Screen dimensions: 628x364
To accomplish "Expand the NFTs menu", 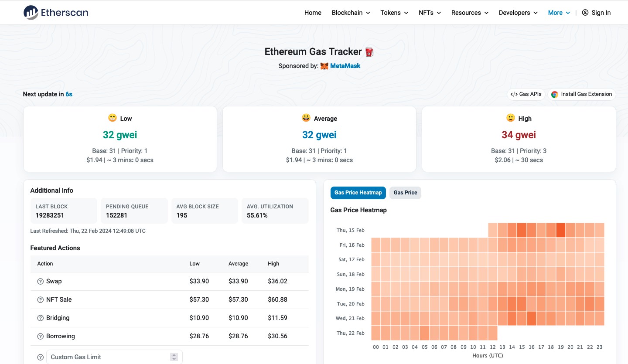I will 430,13.
